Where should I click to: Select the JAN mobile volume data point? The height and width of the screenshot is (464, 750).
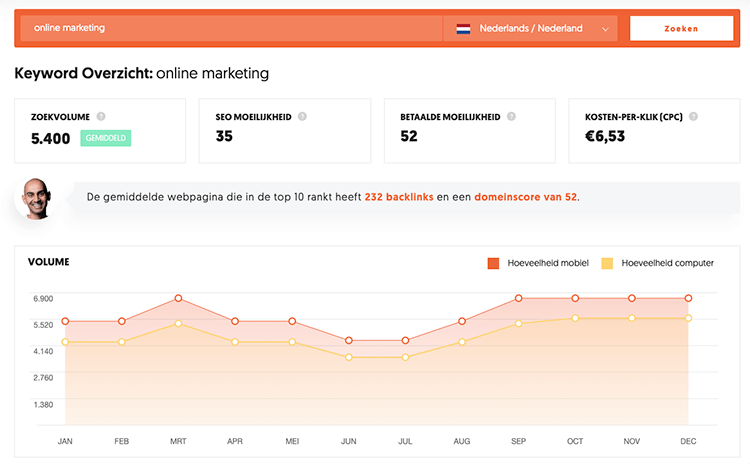(65, 321)
